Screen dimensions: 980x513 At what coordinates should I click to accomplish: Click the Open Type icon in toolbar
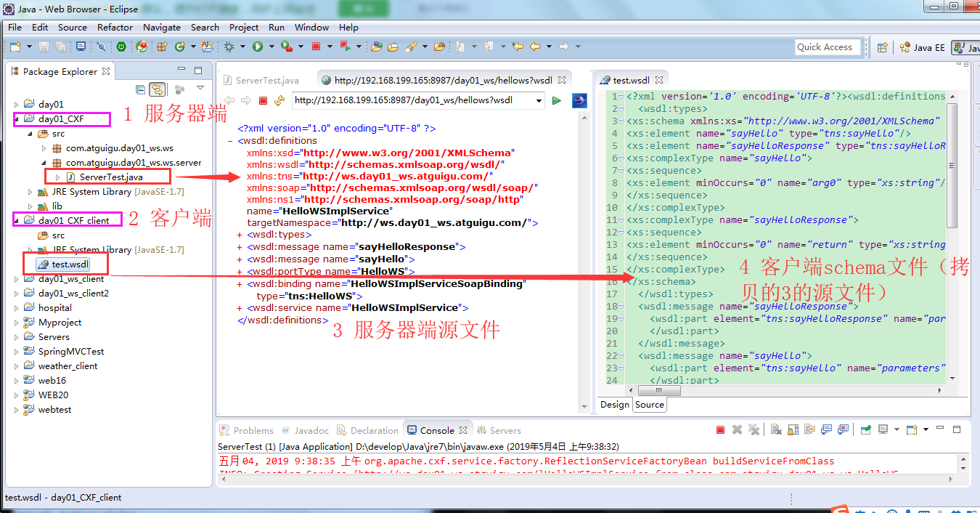pyautogui.click(x=376, y=47)
